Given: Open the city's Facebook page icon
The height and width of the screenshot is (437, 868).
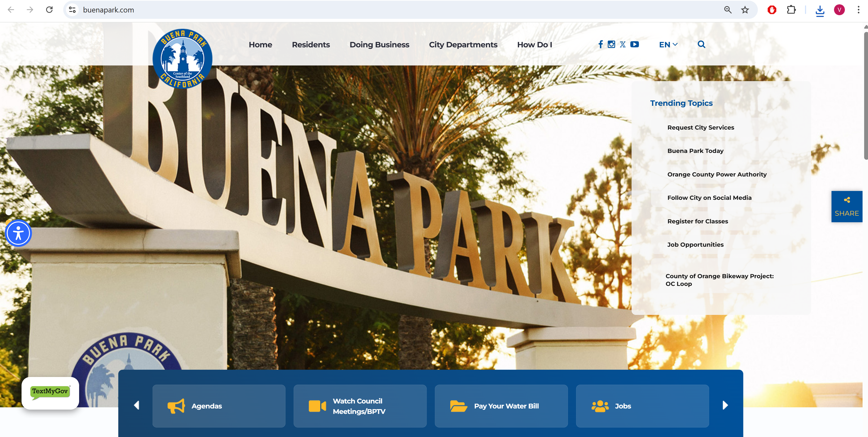Looking at the screenshot, I should click(x=601, y=44).
